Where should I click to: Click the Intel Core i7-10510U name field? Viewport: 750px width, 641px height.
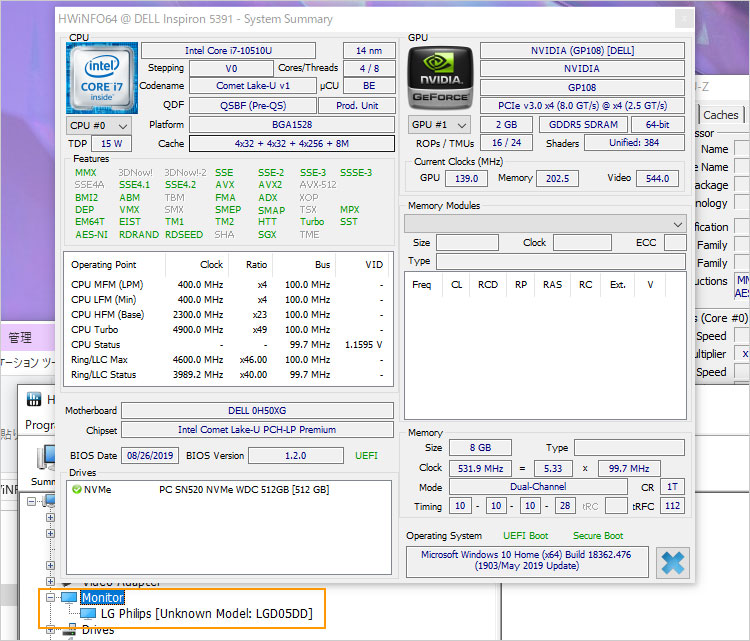coord(229,51)
